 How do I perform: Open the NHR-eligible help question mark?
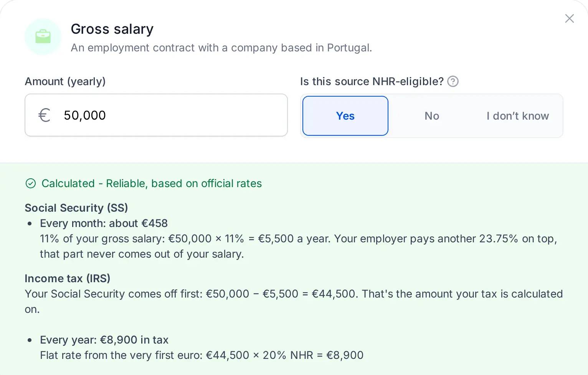[x=453, y=81]
